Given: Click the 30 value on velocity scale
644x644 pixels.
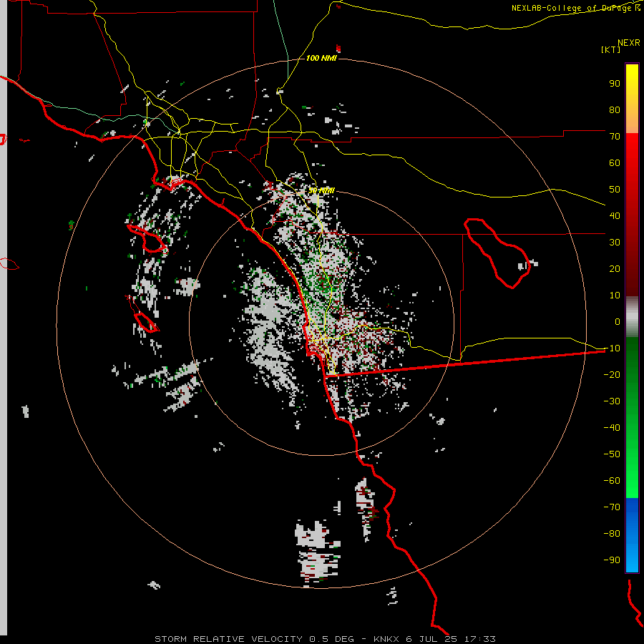Looking at the screenshot, I should point(615,243).
